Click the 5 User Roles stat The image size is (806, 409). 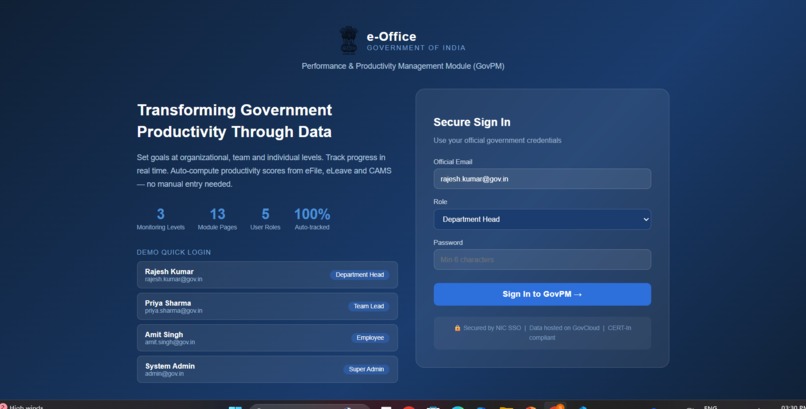tap(265, 218)
